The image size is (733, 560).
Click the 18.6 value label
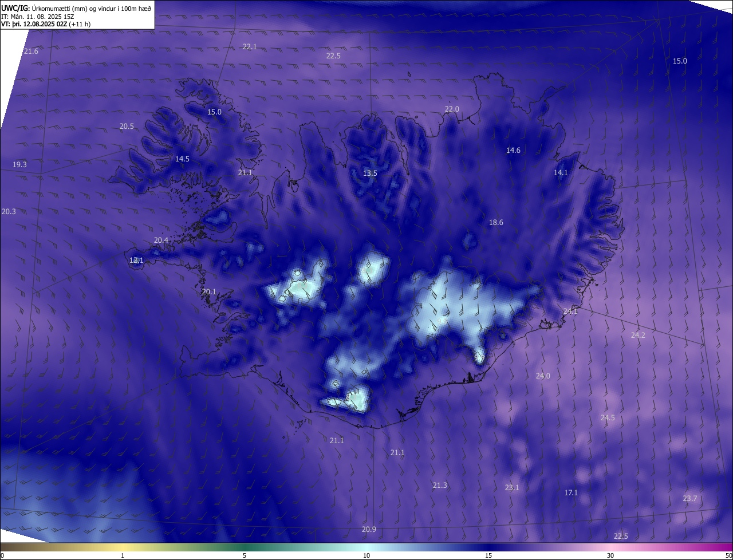click(x=496, y=223)
